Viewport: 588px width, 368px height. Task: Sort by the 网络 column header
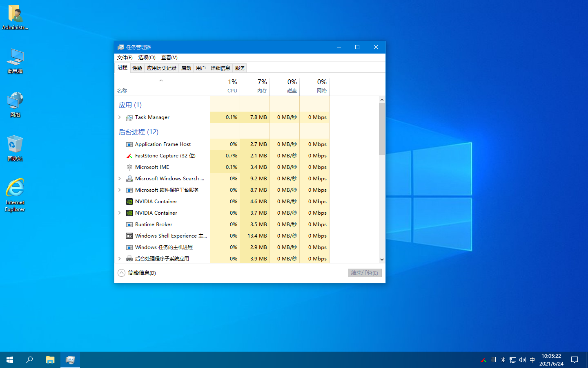(314, 86)
